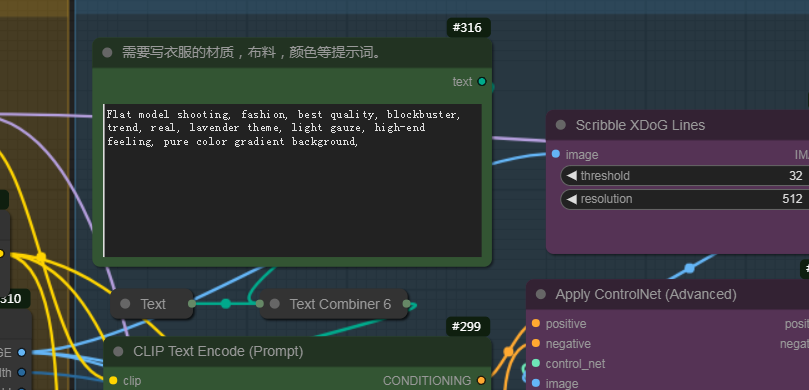Click the positive input port on Apply ControlNet
The width and height of the screenshot is (809, 390).
(536, 323)
